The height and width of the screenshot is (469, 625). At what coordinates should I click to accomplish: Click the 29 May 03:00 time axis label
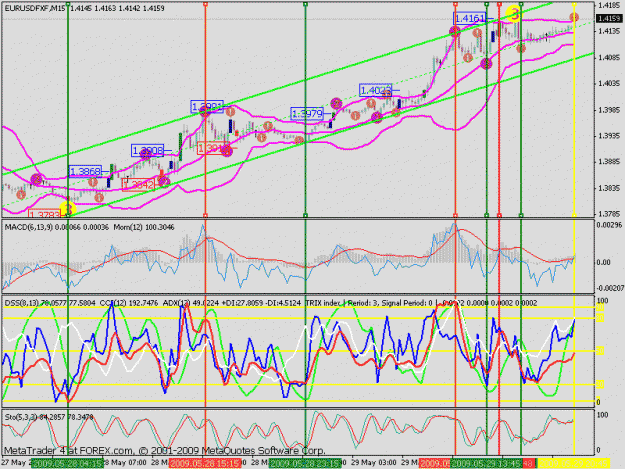[373, 463]
